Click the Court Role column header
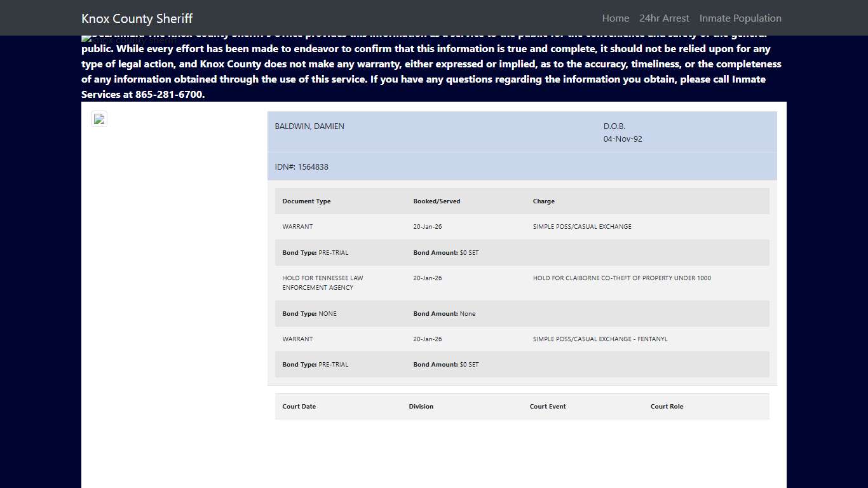This screenshot has height=488, width=868. [667, 407]
